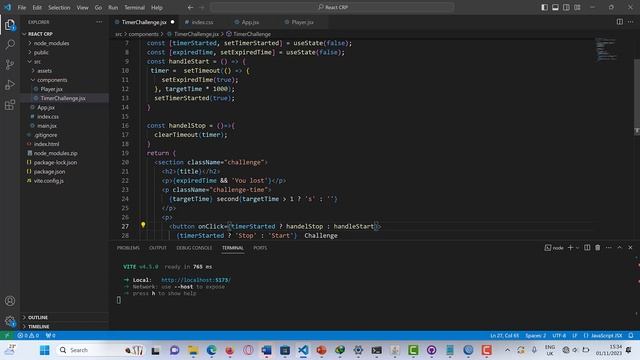Switch to the Ports panel tab

[x=260, y=248]
